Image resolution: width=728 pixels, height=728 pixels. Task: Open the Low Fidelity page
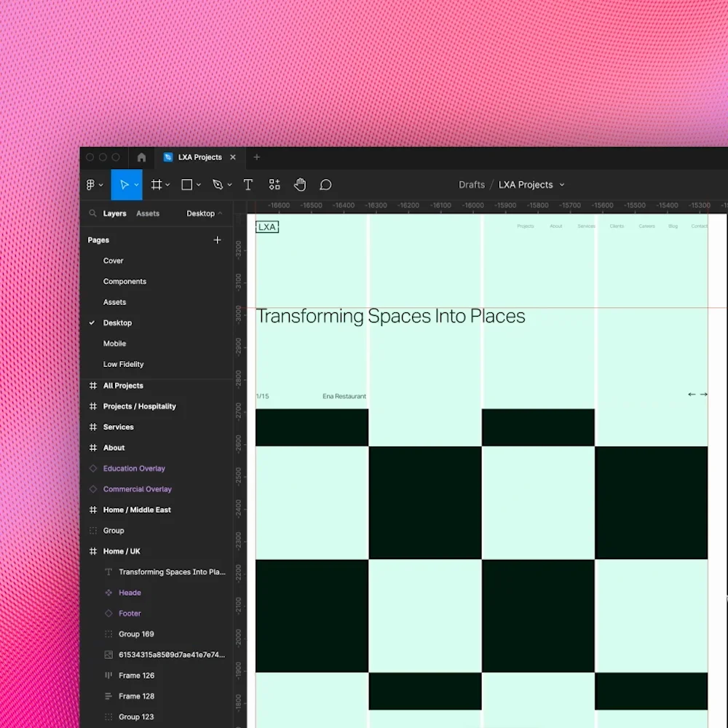pos(124,365)
